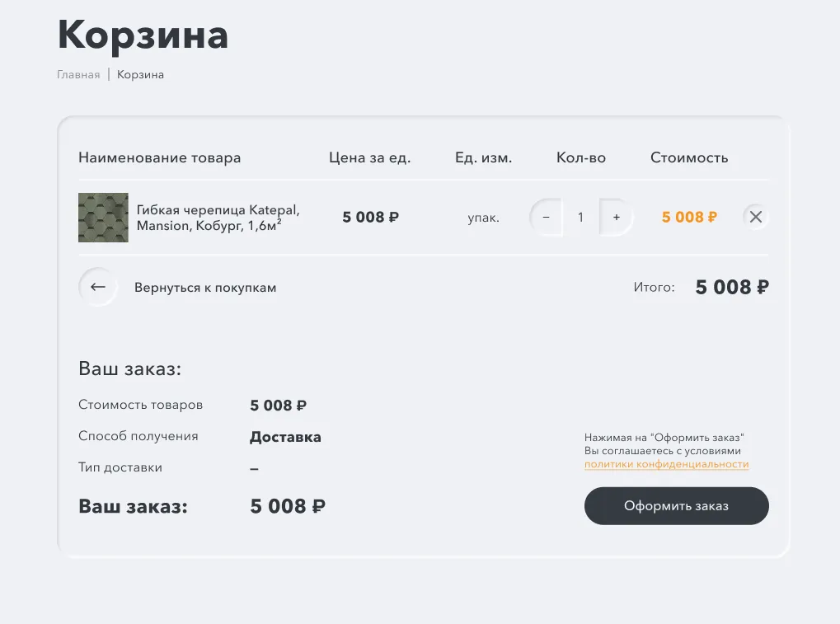Click the Доставка delivery method value

click(285, 437)
